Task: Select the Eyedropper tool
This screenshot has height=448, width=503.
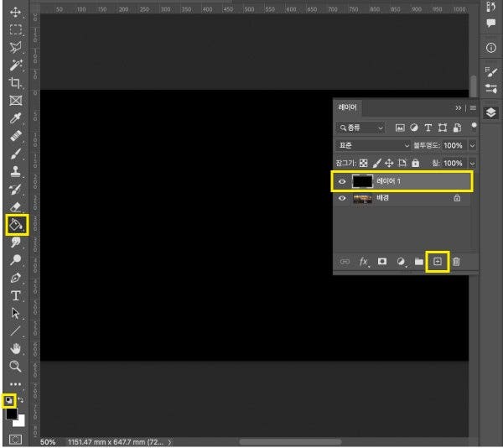Action: tap(15, 118)
